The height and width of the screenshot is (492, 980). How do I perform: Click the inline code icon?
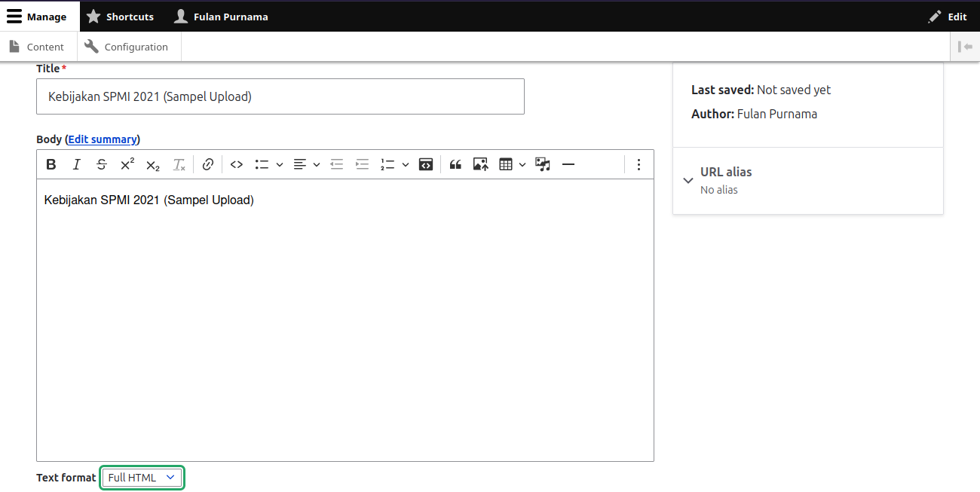(237, 164)
